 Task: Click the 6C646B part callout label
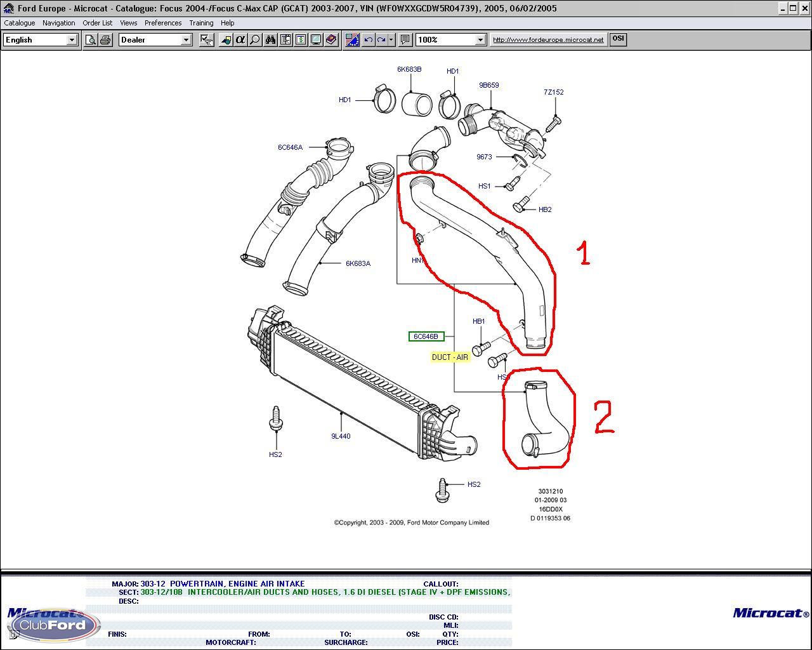tap(426, 336)
